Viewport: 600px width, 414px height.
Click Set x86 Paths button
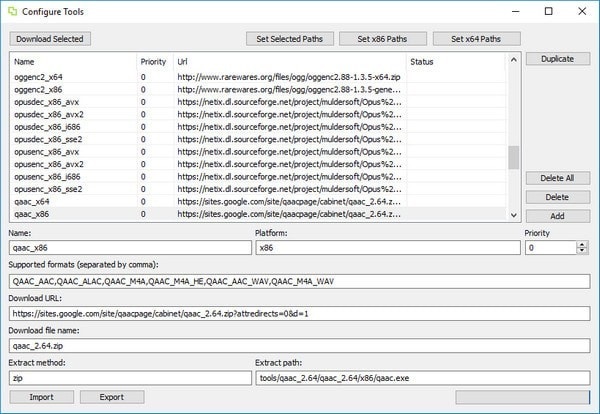click(383, 39)
